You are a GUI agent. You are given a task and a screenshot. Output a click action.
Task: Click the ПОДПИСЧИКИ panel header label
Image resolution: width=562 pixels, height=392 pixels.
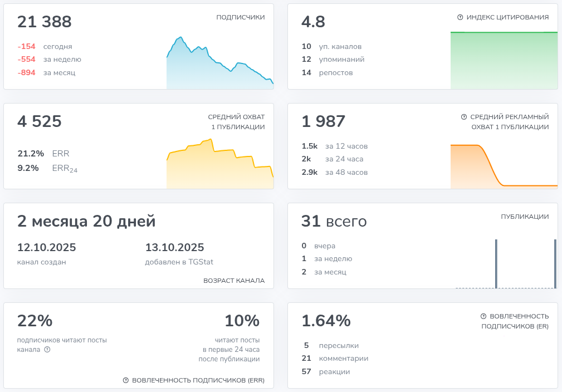point(241,17)
